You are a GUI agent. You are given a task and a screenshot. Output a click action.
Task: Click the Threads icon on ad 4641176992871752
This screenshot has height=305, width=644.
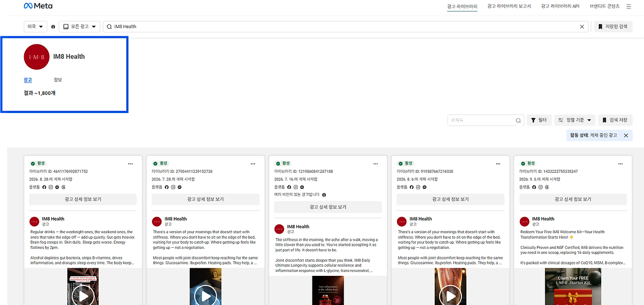[x=63, y=187]
